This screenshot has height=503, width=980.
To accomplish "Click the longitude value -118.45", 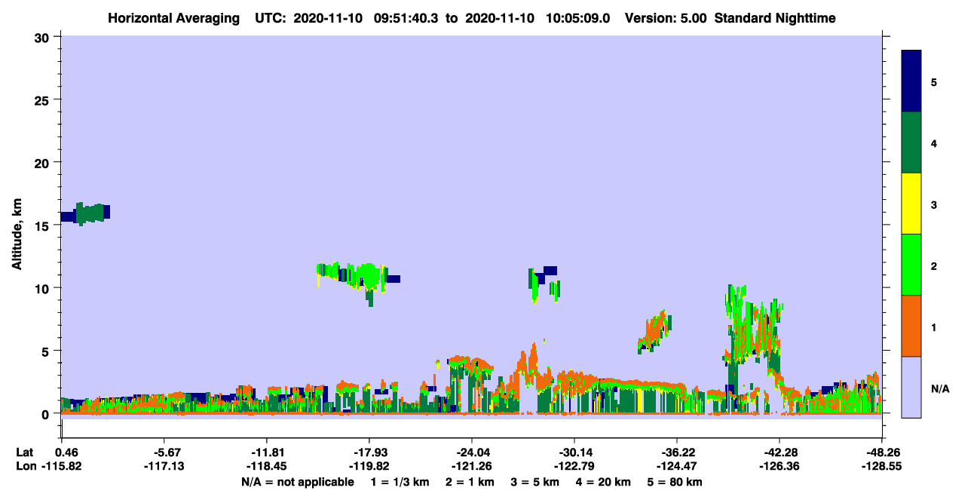I will 267,466.
